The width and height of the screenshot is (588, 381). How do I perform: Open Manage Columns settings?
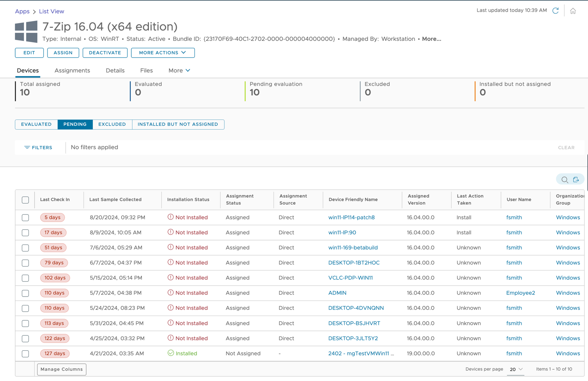62,369
